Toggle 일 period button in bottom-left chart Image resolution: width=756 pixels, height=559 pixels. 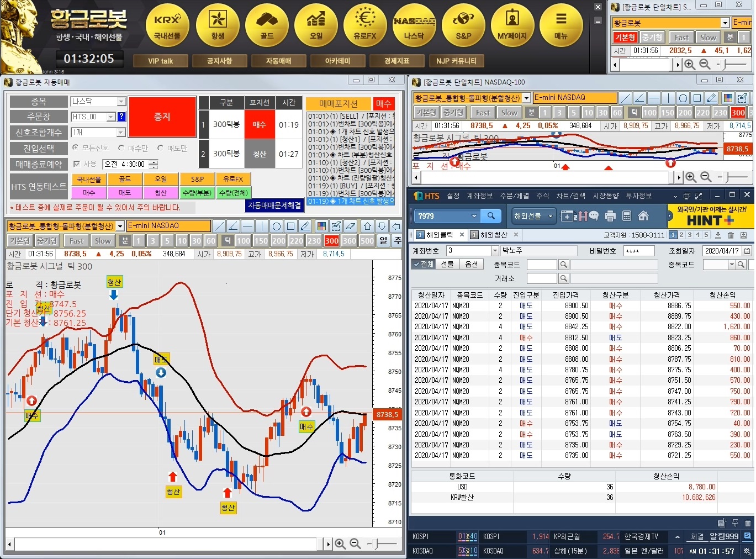383,241
